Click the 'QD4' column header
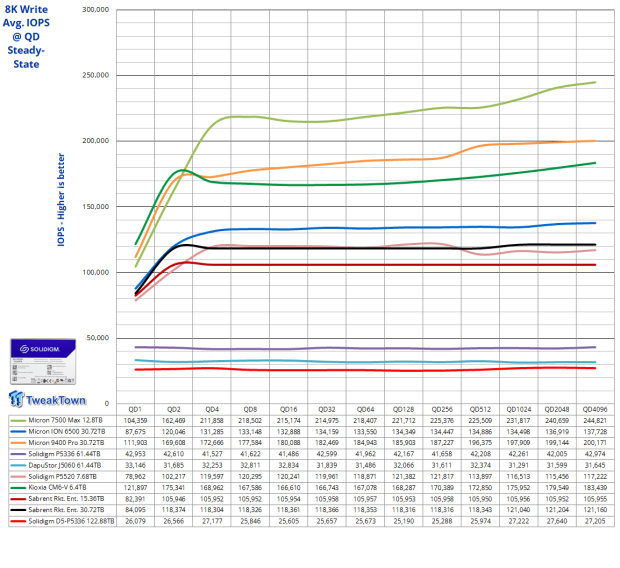620x568 pixels. (x=212, y=409)
